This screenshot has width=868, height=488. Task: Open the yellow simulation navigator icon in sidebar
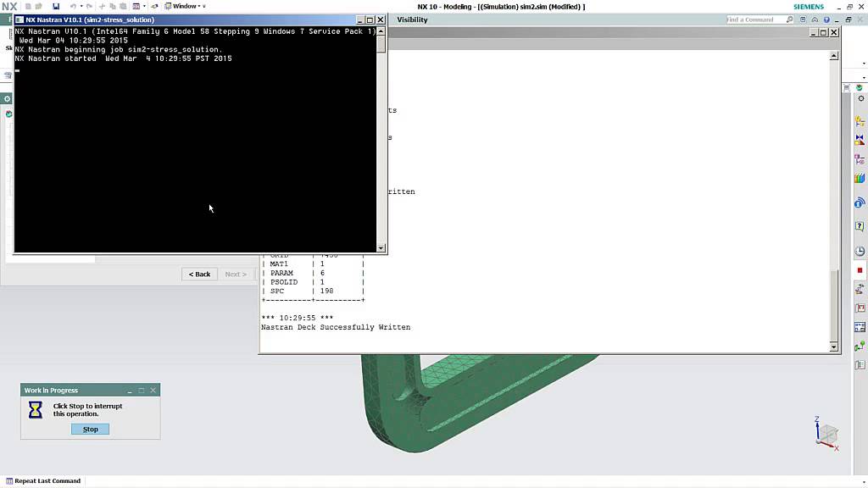click(860, 120)
